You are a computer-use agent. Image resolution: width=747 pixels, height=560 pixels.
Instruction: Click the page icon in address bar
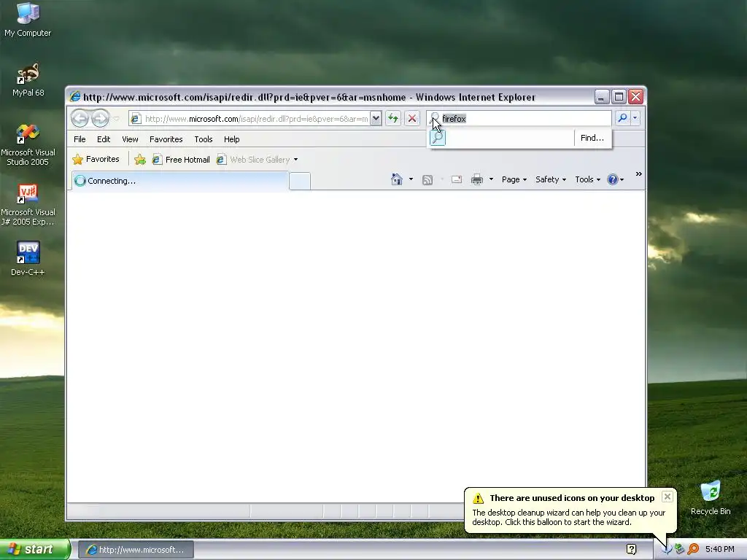[x=136, y=119]
